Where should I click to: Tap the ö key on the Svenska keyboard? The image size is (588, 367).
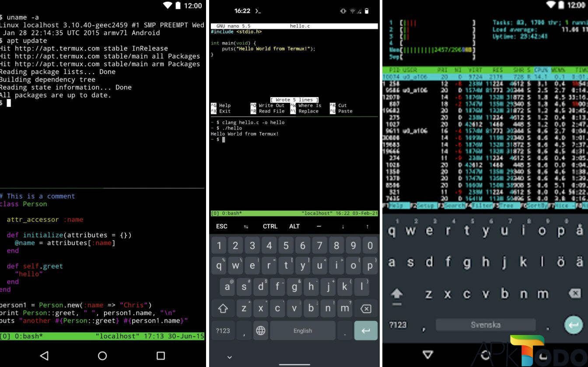[560, 262]
